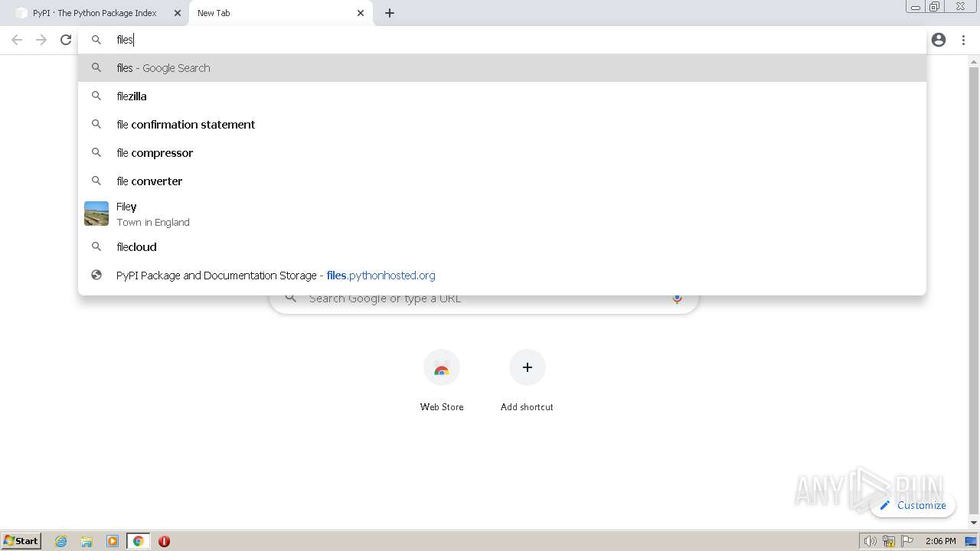
Task: Click the 2:06 PM system clock
Action: tap(940, 541)
